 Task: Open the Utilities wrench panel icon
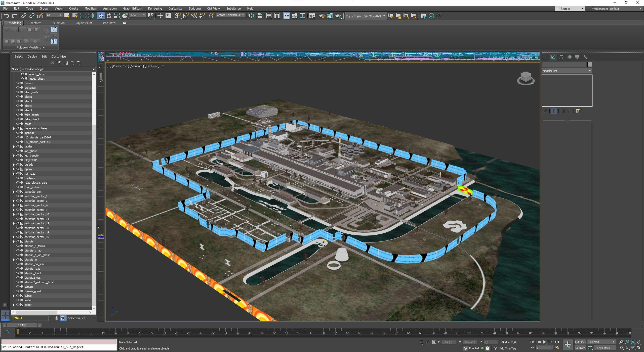585,57
